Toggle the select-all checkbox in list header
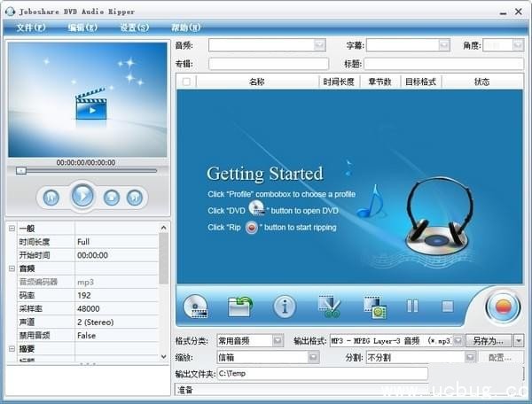 tap(186, 82)
